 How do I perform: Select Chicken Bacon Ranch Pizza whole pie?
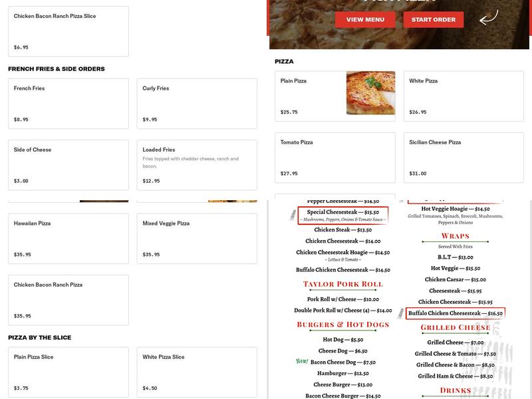click(x=68, y=300)
